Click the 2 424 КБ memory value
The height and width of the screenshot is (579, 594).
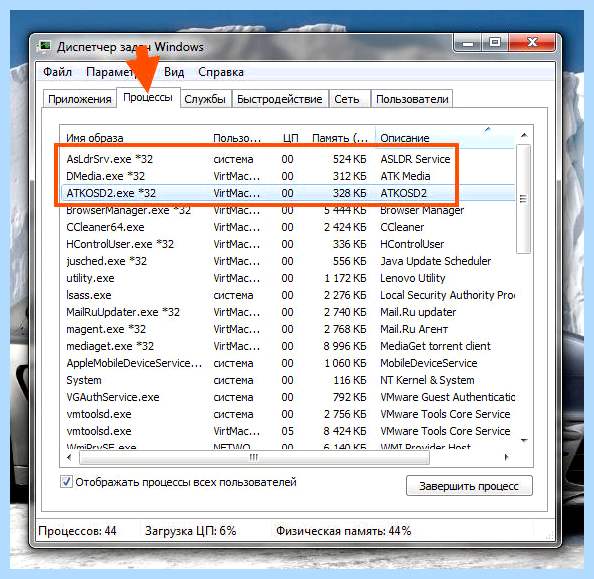(345, 227)
